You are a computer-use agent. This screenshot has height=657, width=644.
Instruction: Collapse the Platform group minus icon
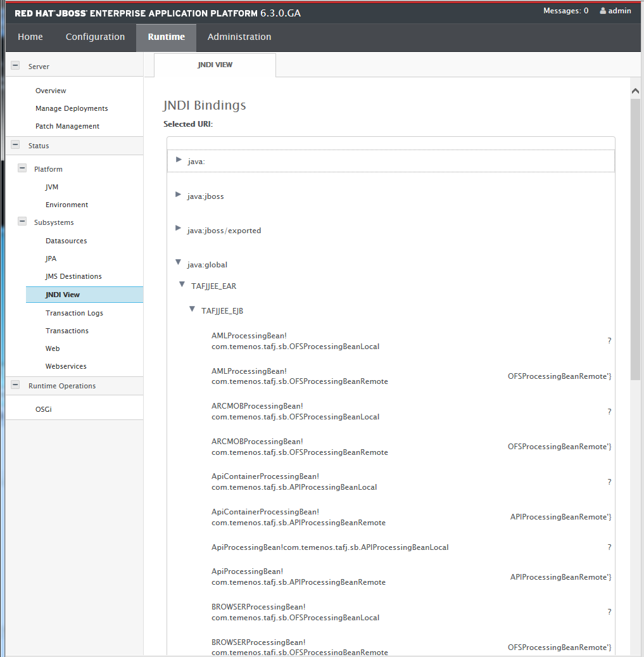coord(22,169)
